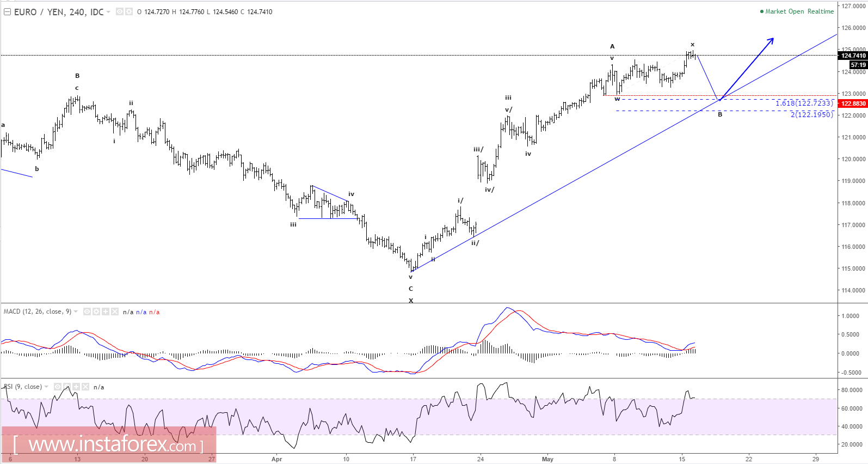Screen dimensions: 868x464
Task: Open the MACD indicator settings gear
Action: coord(96,312)
